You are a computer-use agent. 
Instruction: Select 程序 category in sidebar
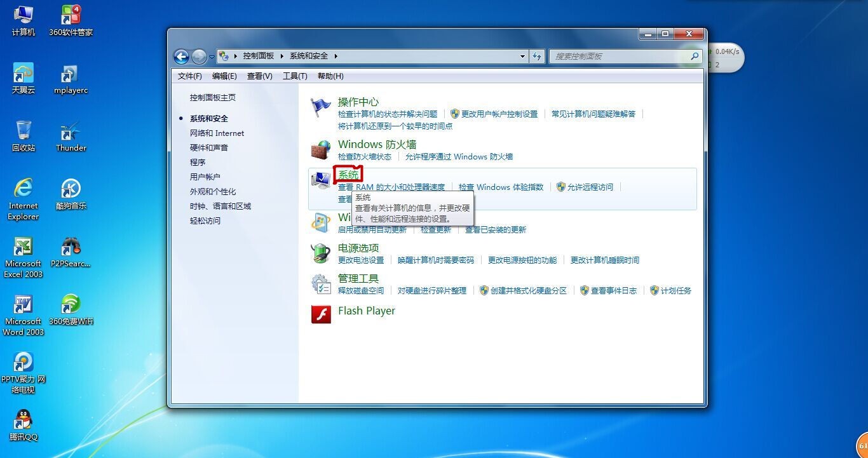(198, 163)
